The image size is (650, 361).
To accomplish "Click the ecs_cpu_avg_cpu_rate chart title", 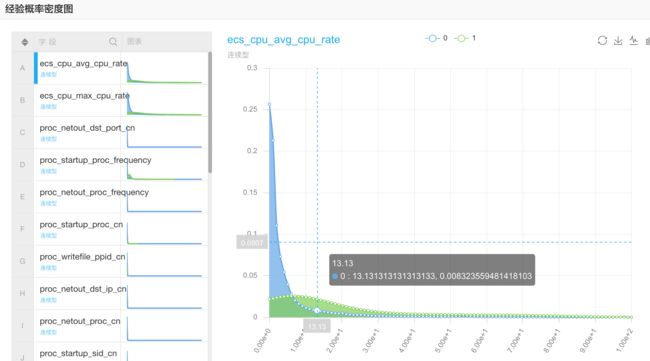I will [x=284, y=40].
